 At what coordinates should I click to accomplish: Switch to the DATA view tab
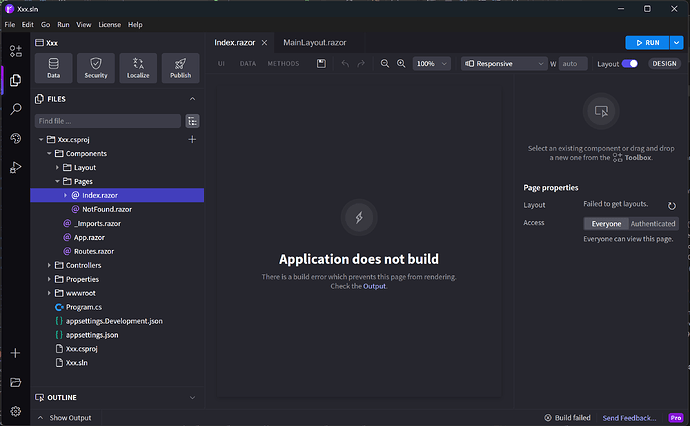(248, 64)
